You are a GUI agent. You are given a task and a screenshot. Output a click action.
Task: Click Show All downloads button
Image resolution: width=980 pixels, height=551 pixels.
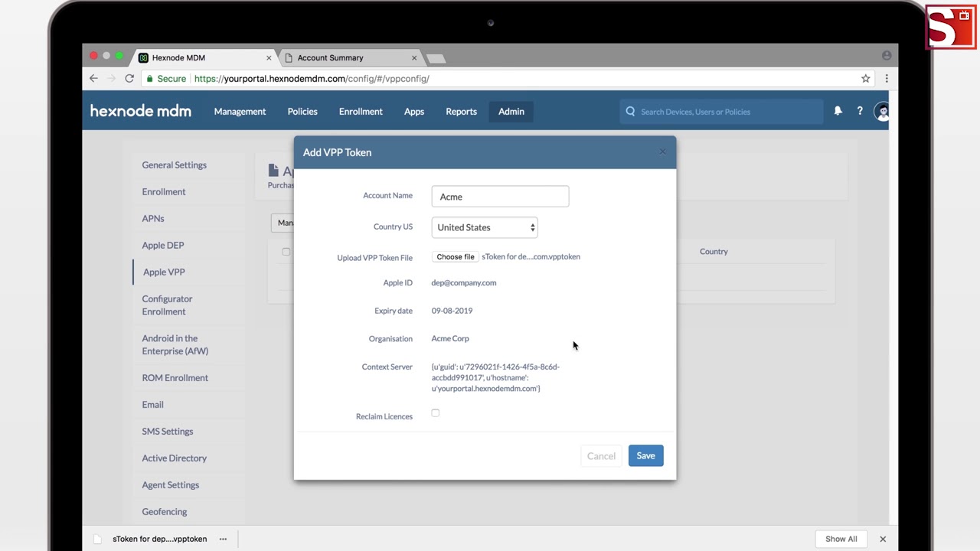(841, 539)
